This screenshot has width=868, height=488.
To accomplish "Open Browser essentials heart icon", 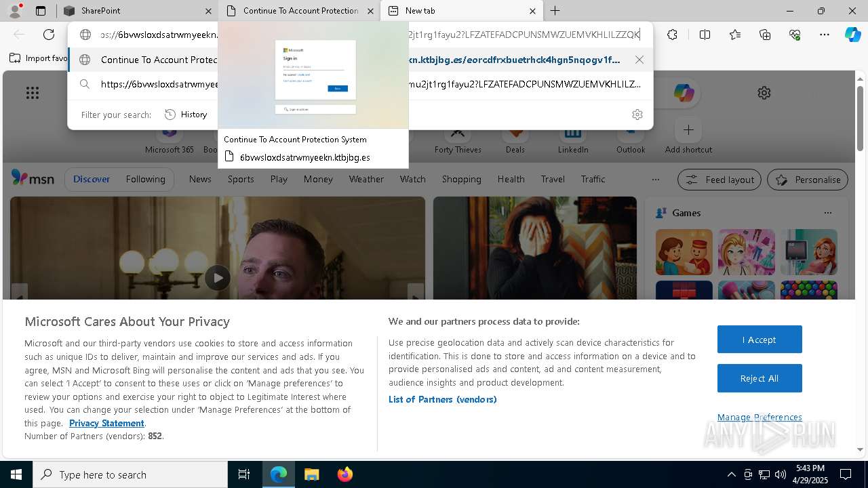I will 795,35.
